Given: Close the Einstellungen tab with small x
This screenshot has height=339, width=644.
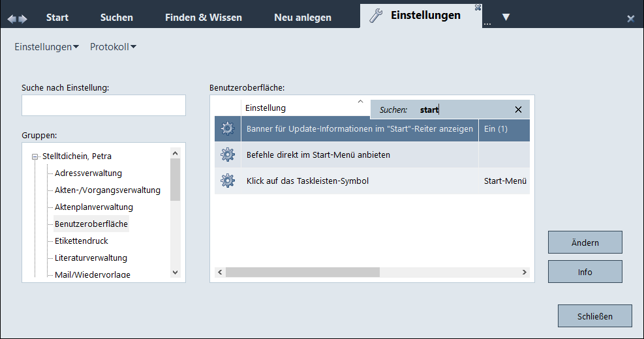Looking at the screenshot, I should (x=478, y=7).
